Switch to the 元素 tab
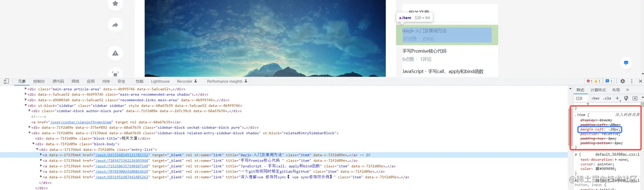Screen dimensions: 644x190 pyautogui.click(x=21, y=81)
